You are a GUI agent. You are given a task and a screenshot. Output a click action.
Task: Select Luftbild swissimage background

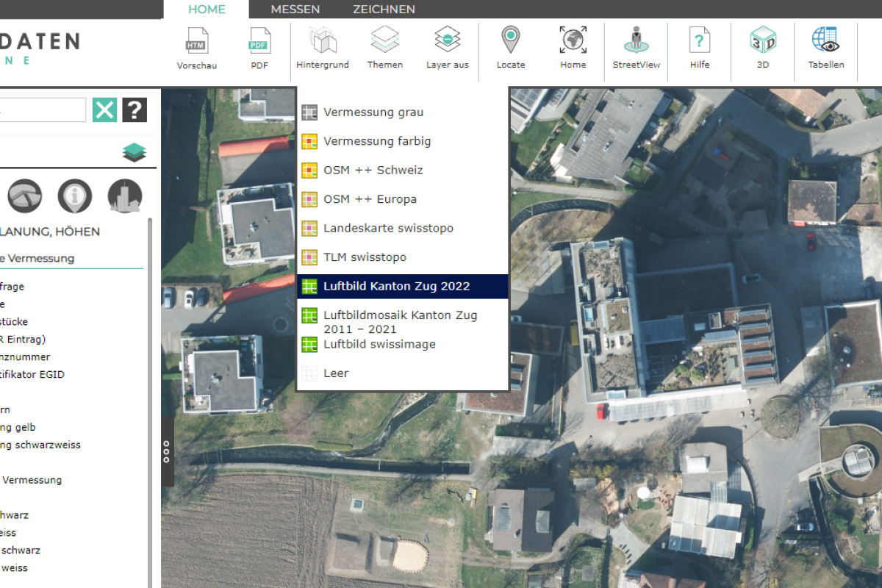(x=379, y=345)
